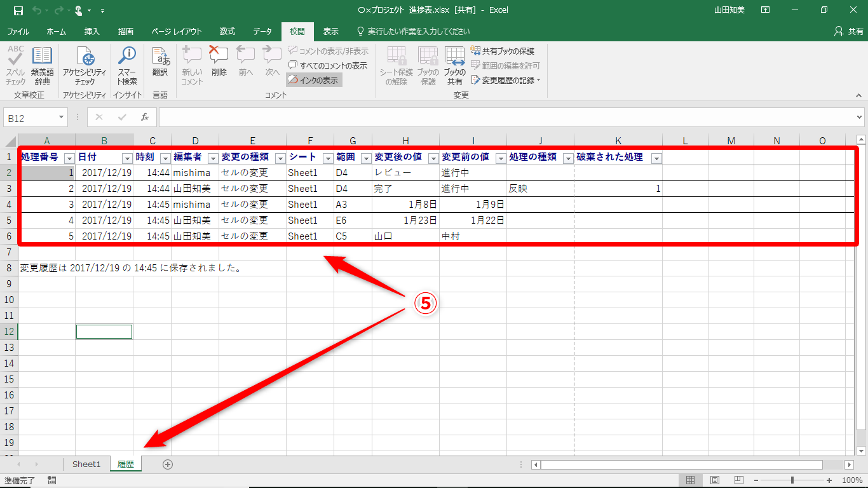The width and height of the screenshot is (868, 488).
Task: Go to 前へ previous comment
Action: pyautogui.click(x=246, y=62)
